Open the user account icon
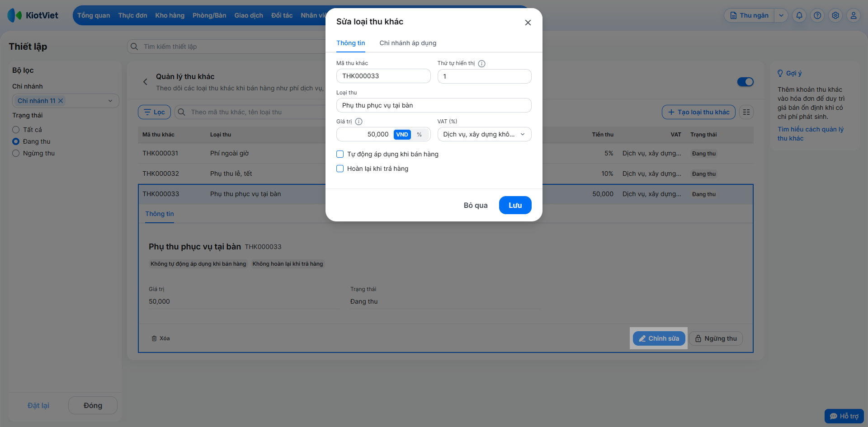 pyautogui.click(x=854, y=15)
